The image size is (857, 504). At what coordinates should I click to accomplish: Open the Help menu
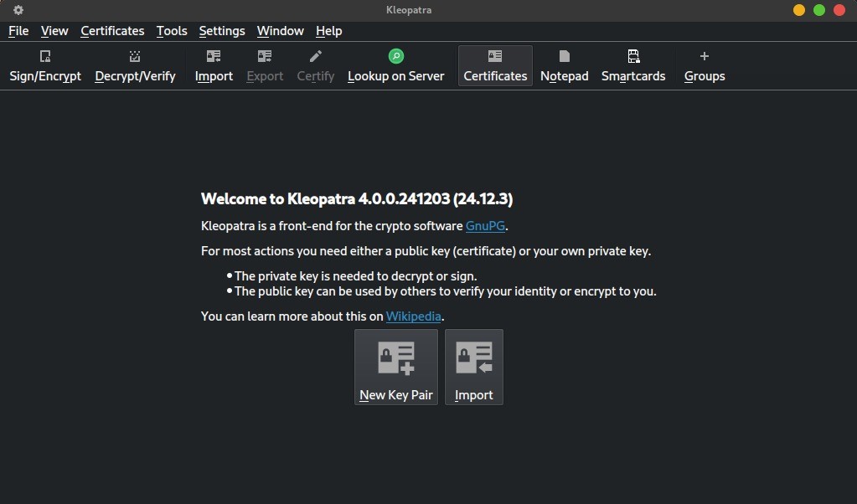tap(328, 31)
